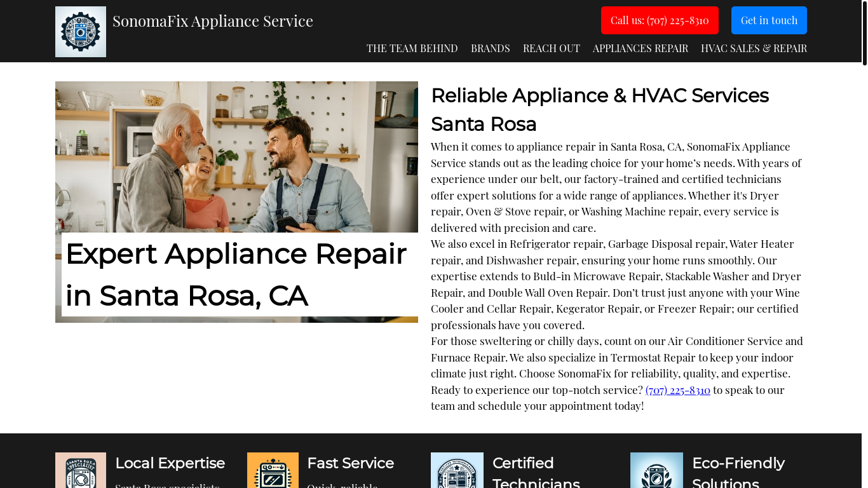
Task: Click the Reliable Appliance & HVAC Services heading
Action: 600,109
